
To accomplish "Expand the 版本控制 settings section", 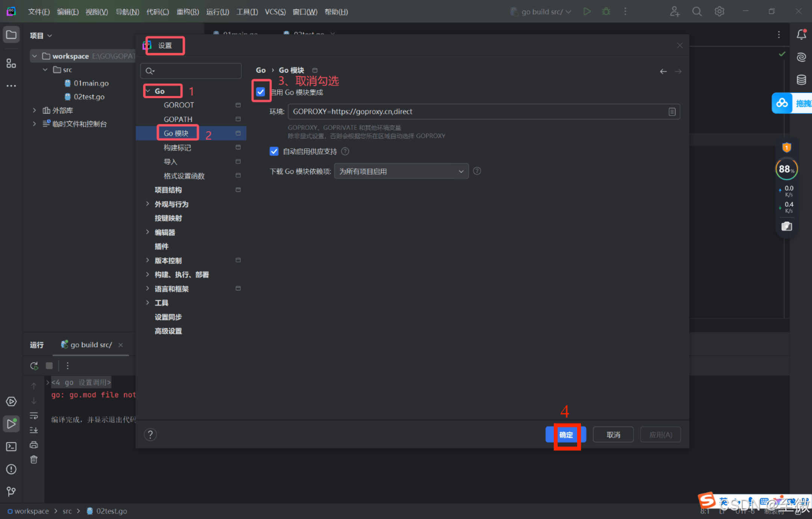I will 147,260.
